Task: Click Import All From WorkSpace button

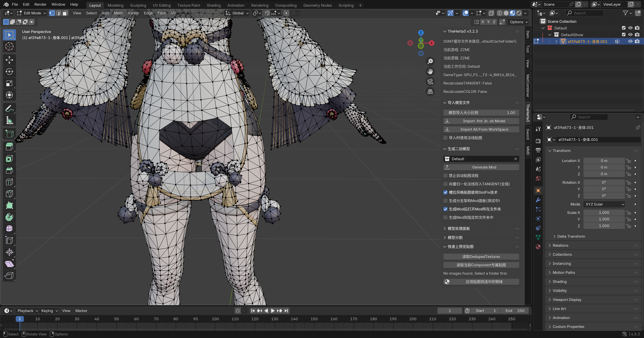Action: (x=481, y=129)
